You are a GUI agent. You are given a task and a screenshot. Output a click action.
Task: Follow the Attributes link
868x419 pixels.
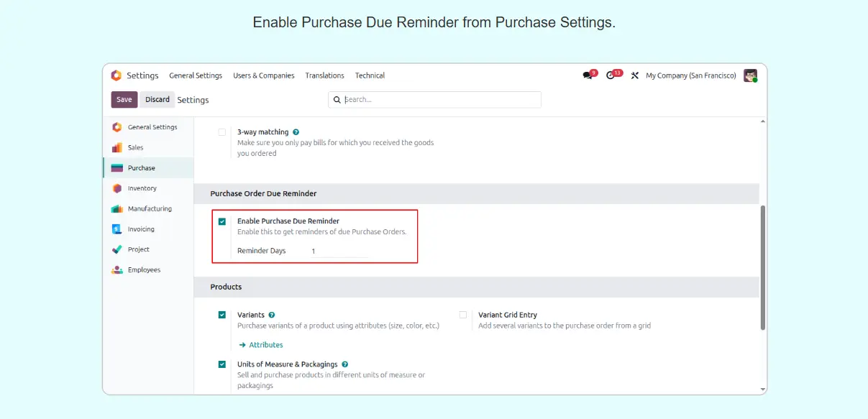pos(265,345)
